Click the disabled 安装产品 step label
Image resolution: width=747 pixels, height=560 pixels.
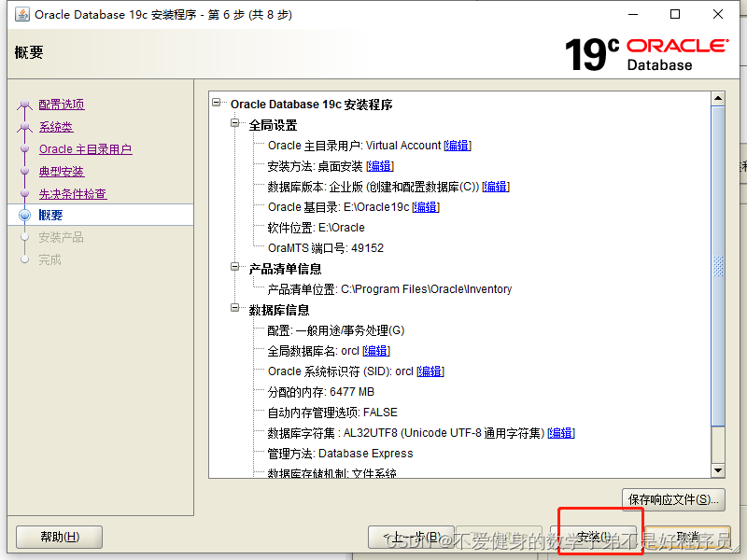[61, 237]
